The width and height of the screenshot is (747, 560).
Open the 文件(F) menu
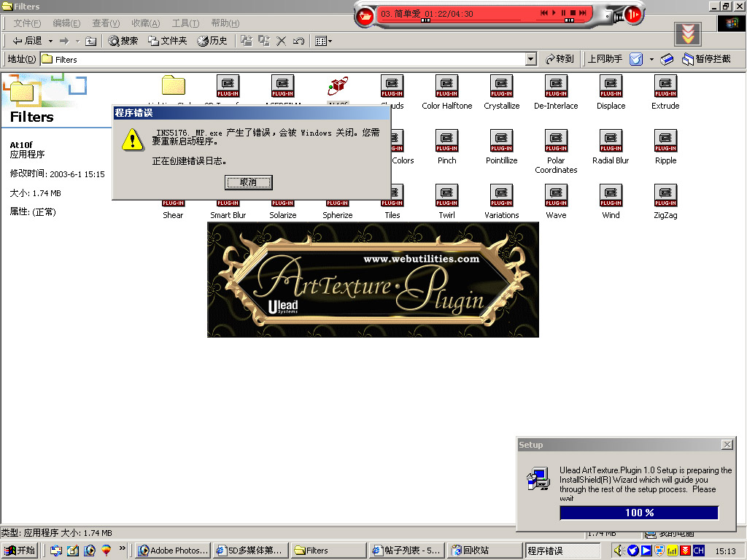[27, 23]
